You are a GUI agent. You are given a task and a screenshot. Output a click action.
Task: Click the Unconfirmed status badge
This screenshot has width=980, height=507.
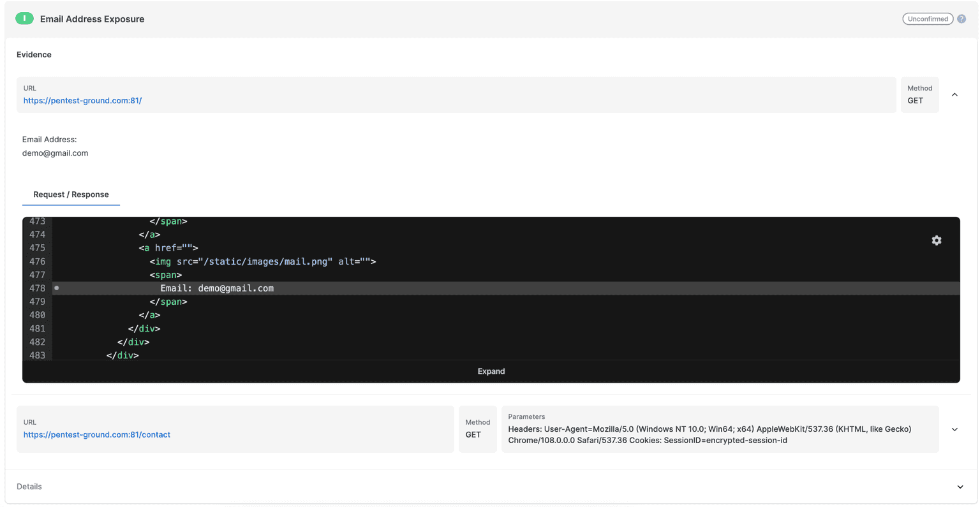(927, 19)
